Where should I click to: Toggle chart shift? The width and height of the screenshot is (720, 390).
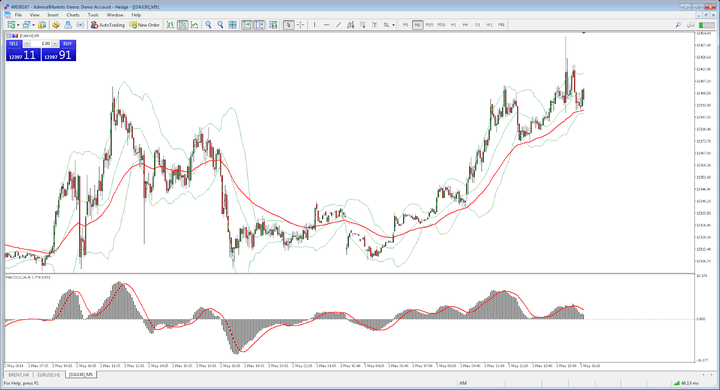pos(259,25)
